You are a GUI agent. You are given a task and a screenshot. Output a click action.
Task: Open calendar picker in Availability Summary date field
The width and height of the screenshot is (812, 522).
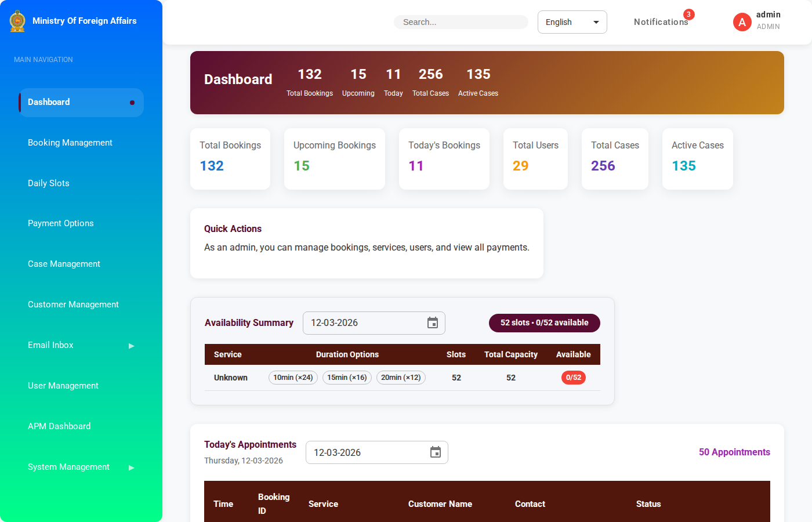pos(433,323)
